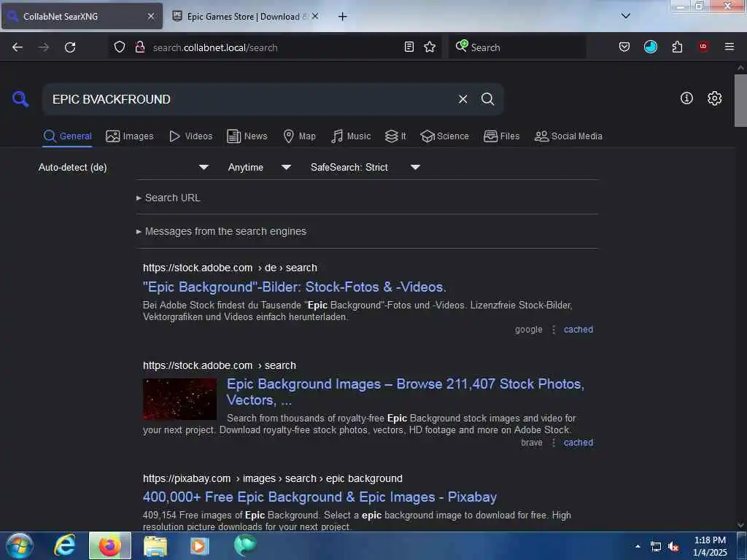Go back one page in Firefox

point(18,47)
